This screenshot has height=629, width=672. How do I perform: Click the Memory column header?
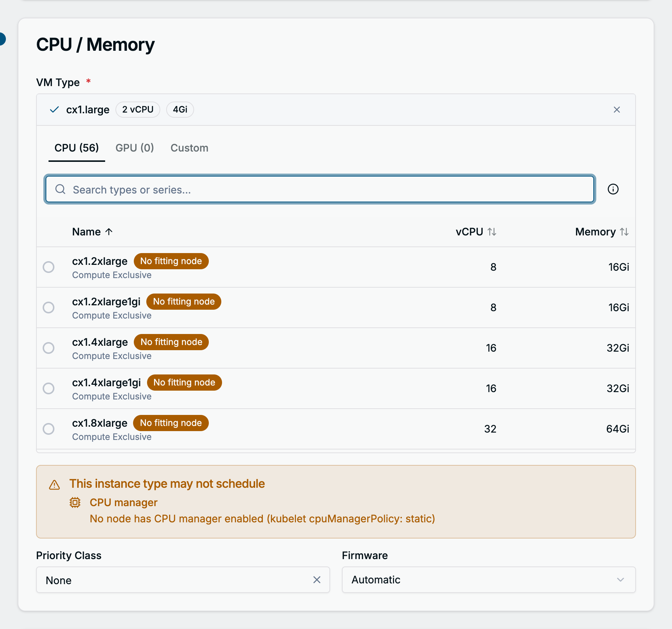[x=595, y=232]
